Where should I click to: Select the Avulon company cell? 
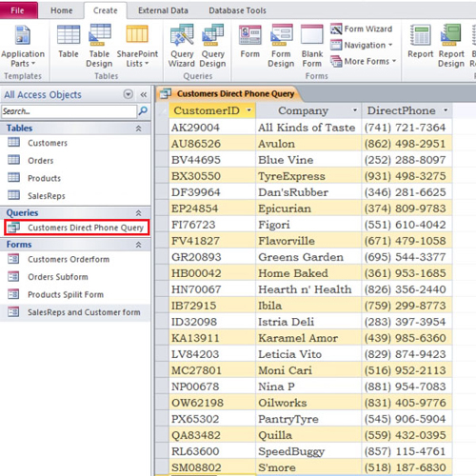(308, 144)
